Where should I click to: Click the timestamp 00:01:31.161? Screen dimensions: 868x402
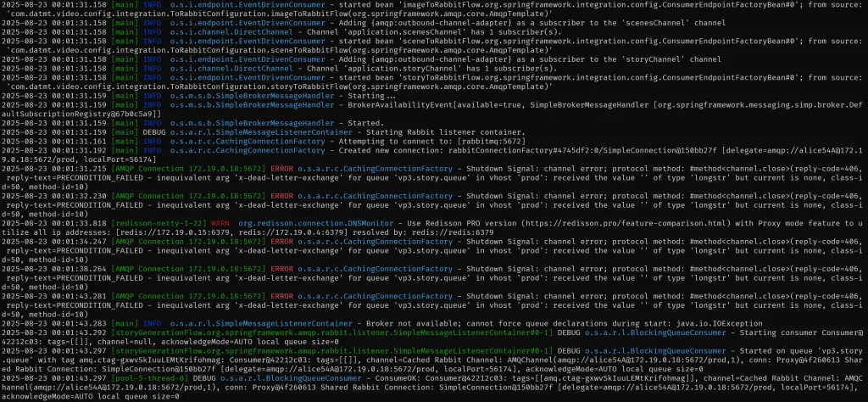click(x=79, y=141)
